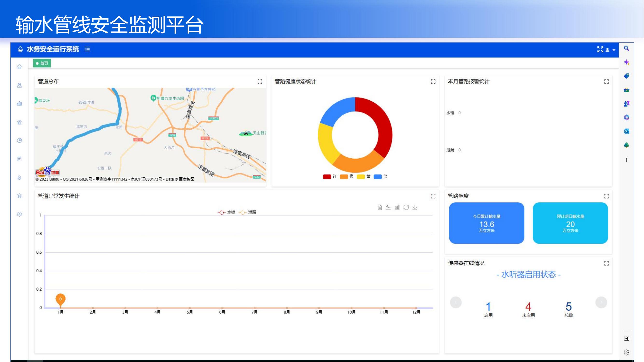This screenshot has height=362, width=644.
Task: Switch anomaly chart to line type
Action: coord(388,207)
